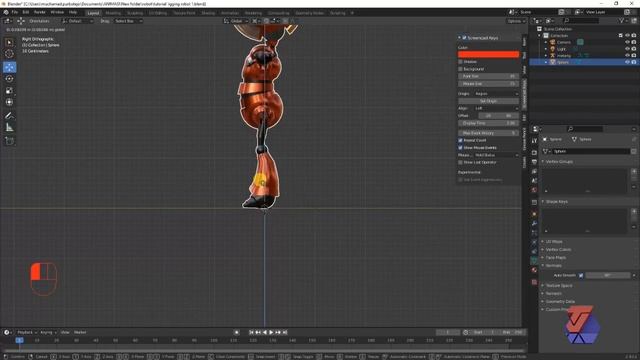Open the Options dropdown in viewport header

tap(516, 21)
